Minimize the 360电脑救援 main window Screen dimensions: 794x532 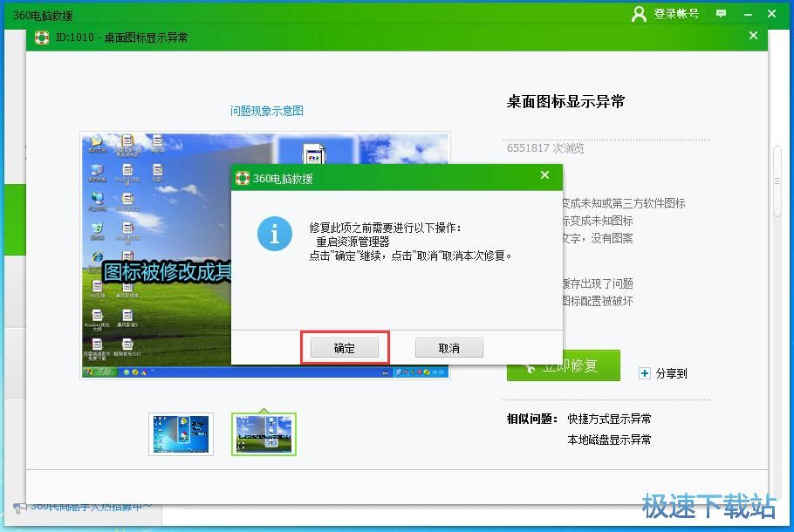point(748,15)
